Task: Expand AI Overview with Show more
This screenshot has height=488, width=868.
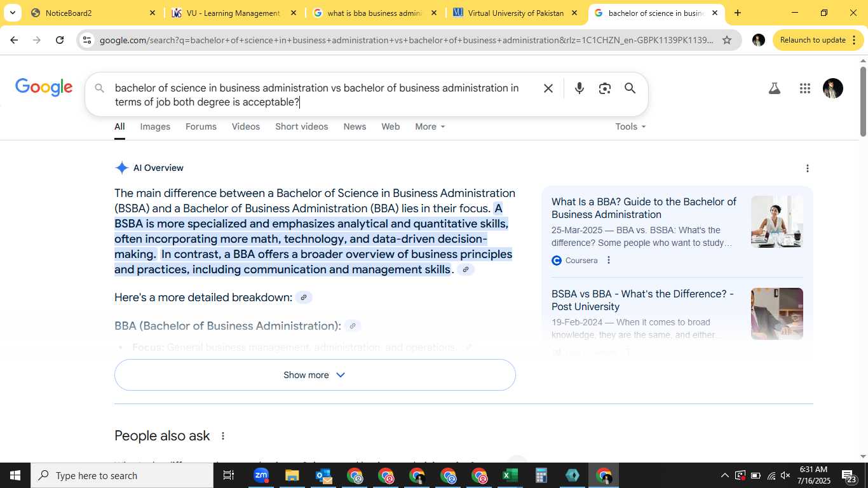Action: click(315, 375)
